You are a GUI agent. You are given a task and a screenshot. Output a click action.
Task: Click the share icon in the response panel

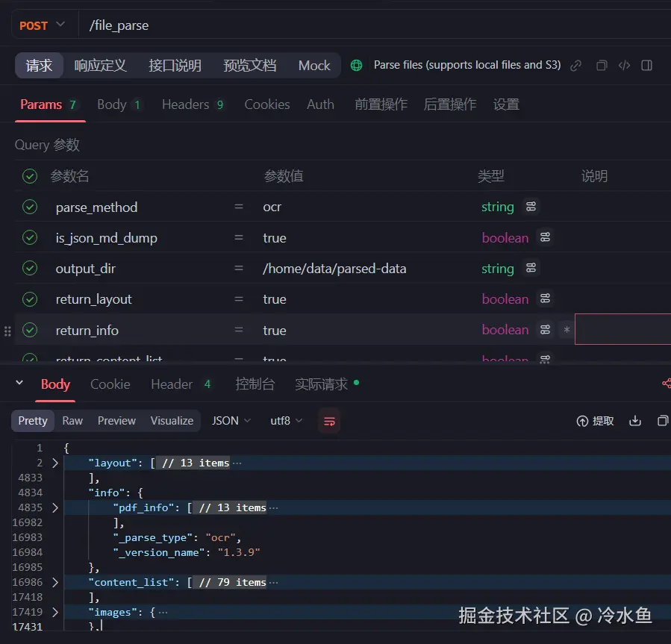tap(667, 384)
